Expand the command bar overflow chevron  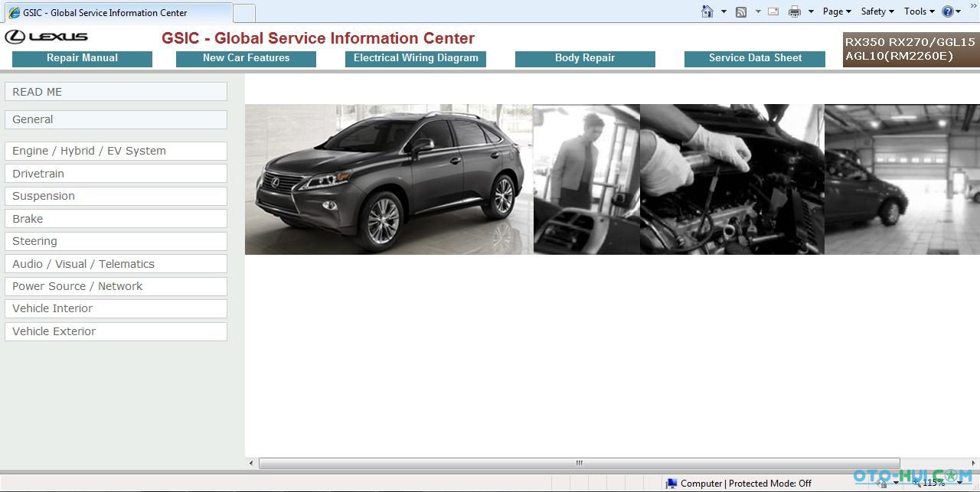[974, 6]
